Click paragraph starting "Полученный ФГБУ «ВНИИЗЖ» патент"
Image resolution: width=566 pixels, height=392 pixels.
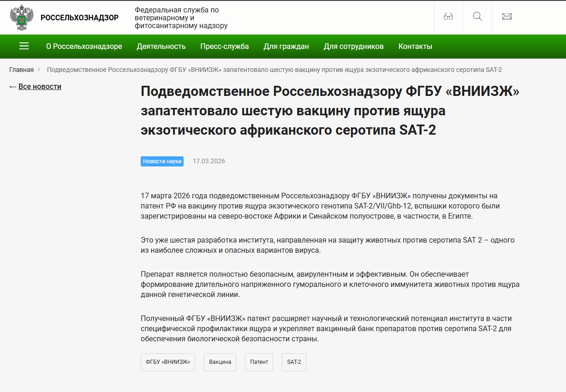(326, 329)
